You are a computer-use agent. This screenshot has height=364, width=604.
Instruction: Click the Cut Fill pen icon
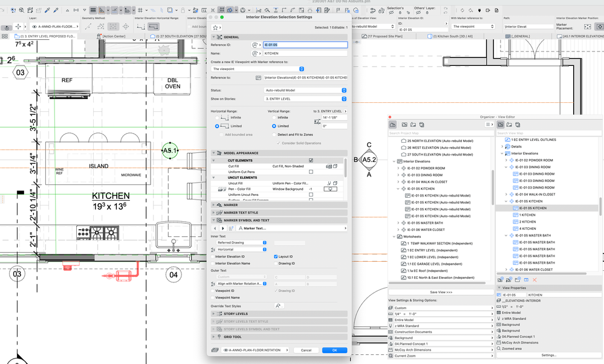pos(330,166)
